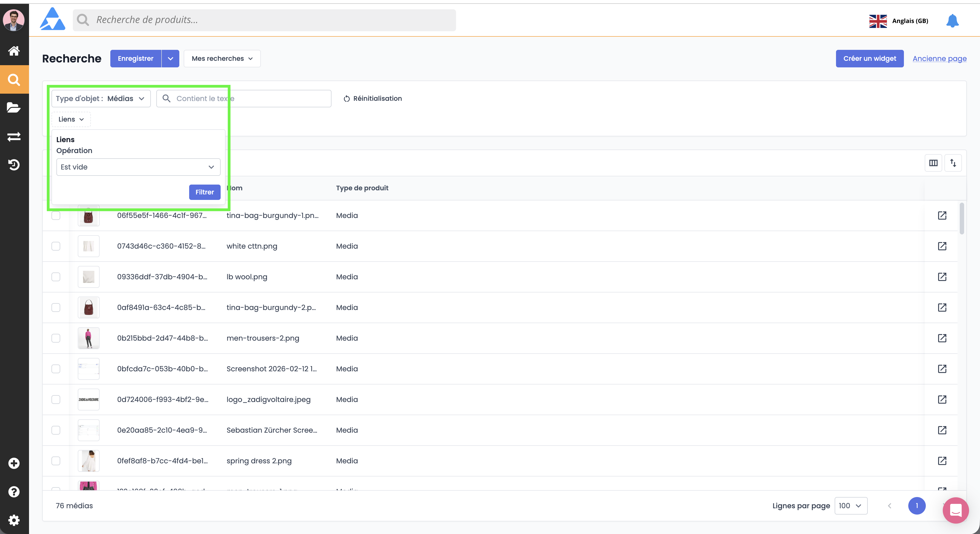Image resolution: width=980 pixels, height=534 pixels.
Task: Select checkbox for white cttn.png row
Action: (x=56, y=246)
